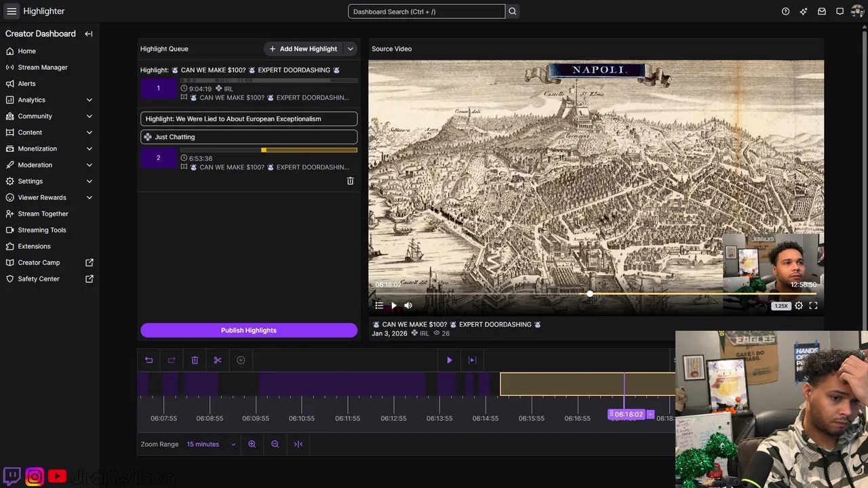868x488 pixels.
Task: Edit the highlight title European Exceptionalism field
Action: [249, 119]
